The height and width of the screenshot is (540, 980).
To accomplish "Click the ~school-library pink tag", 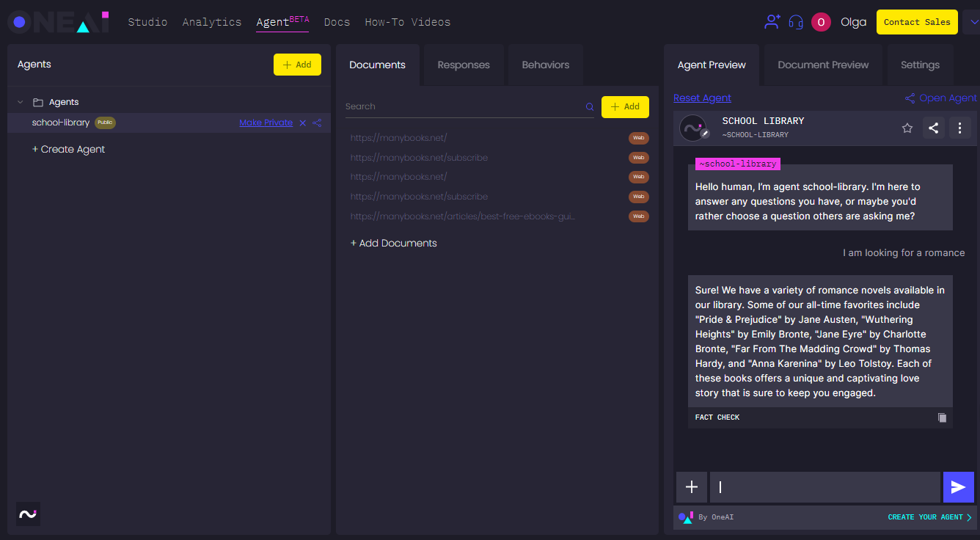I will pyautogui.click(x=738, y=164).
